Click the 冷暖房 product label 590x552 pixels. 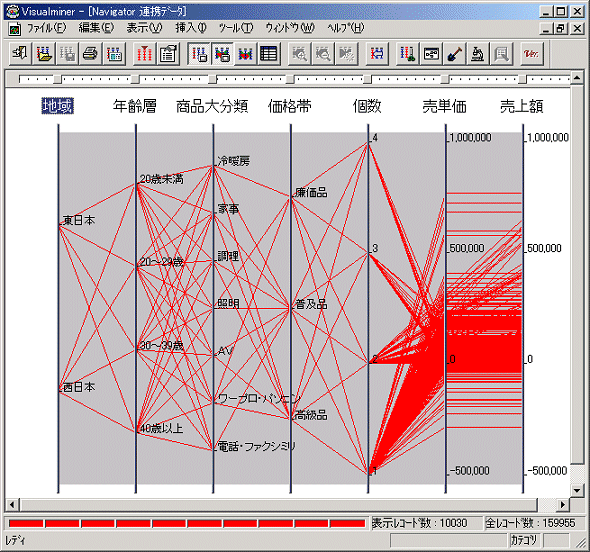tap(234, 161)
